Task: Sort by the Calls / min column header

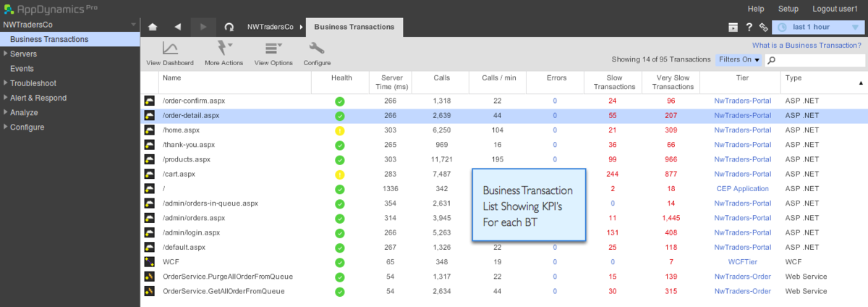Action: tap(497, 83)
